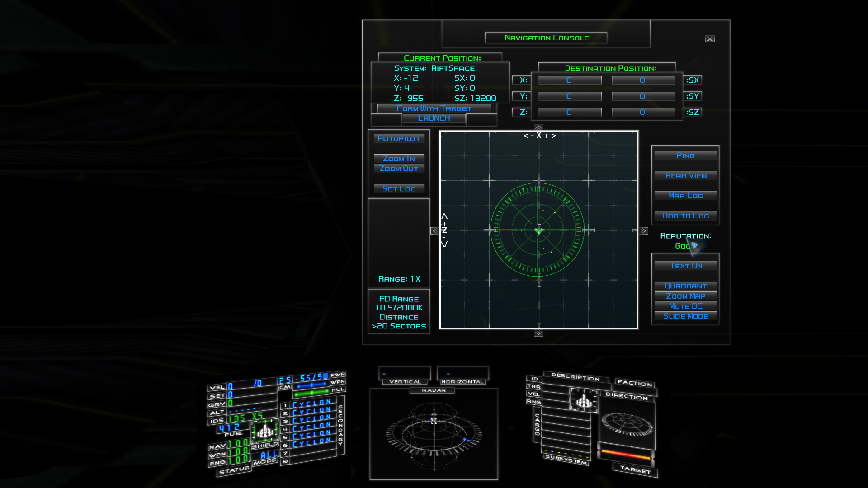Click the IDS X5 readout
This screenshot has height=488, width=868.
[245, 418]
